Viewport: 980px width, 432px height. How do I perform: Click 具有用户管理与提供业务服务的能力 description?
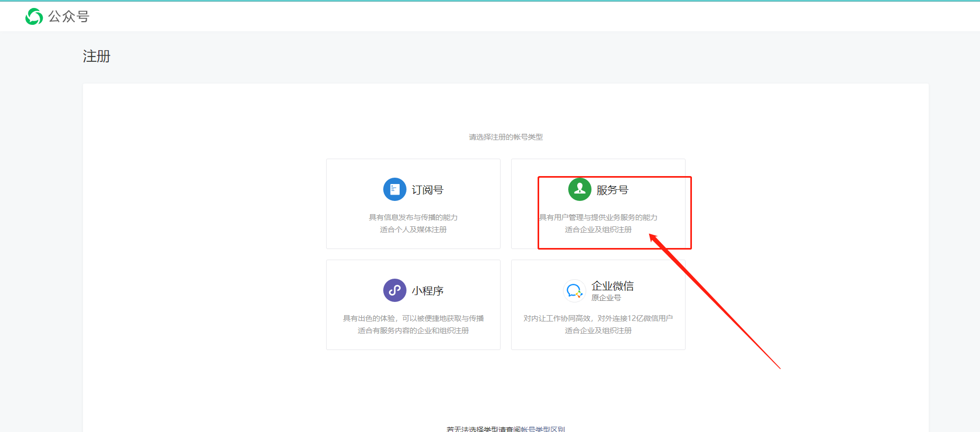[x=598, y=217]
